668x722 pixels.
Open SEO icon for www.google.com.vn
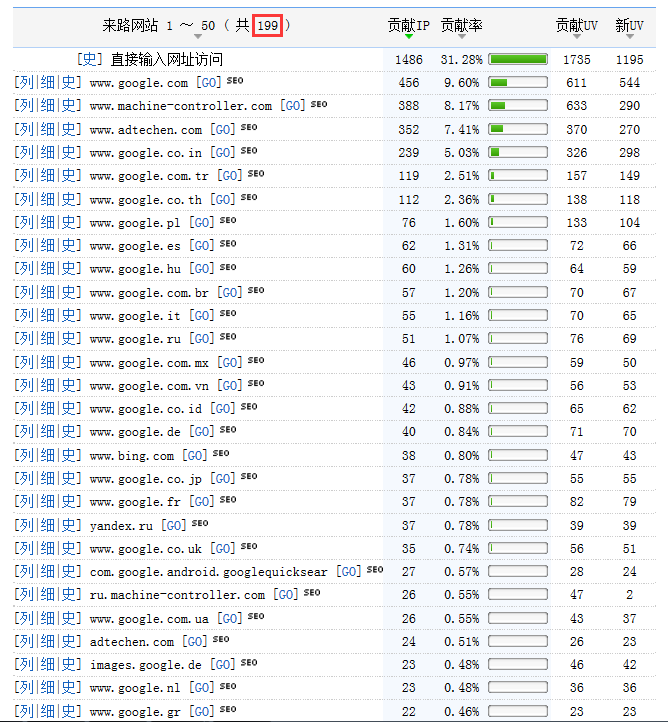[256, 383]
